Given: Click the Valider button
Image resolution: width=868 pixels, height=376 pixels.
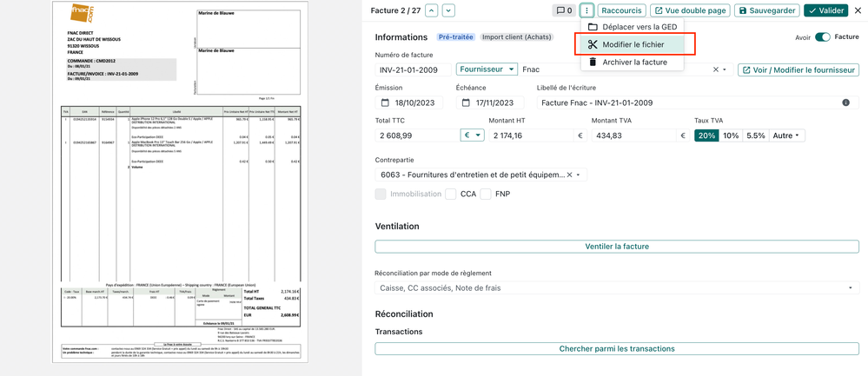Looking at the screenshot, I should pyautogui.click(x=825, y=10).
